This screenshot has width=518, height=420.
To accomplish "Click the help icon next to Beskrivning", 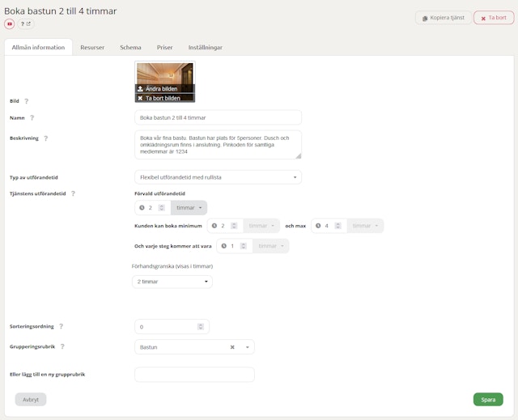I will coord(46,138).
